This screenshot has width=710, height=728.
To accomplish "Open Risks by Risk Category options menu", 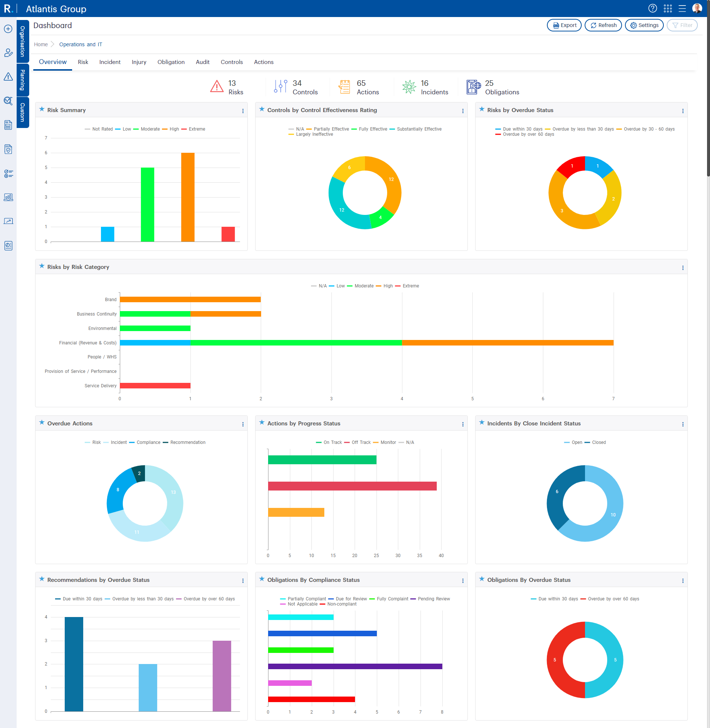I will click(682, 268).
